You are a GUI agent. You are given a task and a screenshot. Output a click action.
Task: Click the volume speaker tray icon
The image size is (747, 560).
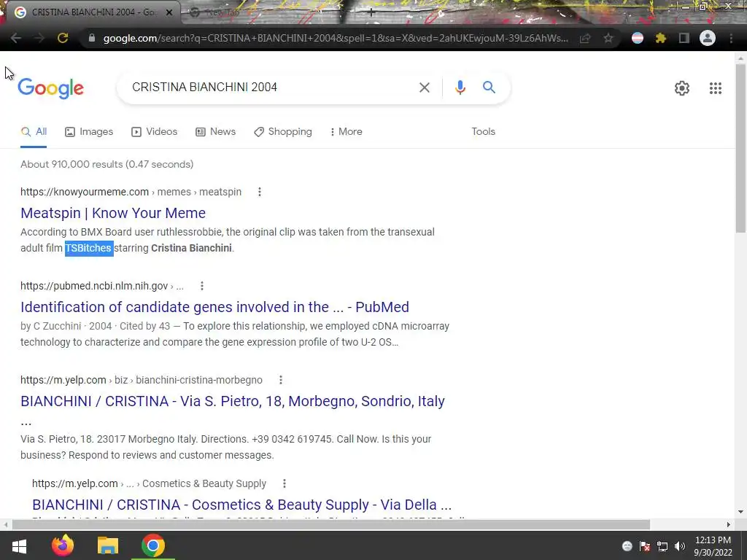click(680, 546)
